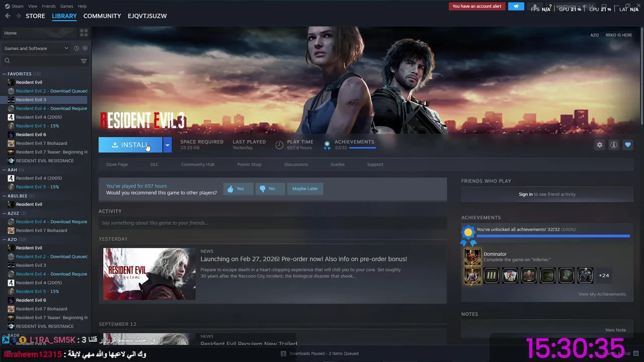Click RESIDENT EVIL RESISTANCE icon in Favorites
The width and height of the screenshot is (644, 362).
(x=11, y=161)
